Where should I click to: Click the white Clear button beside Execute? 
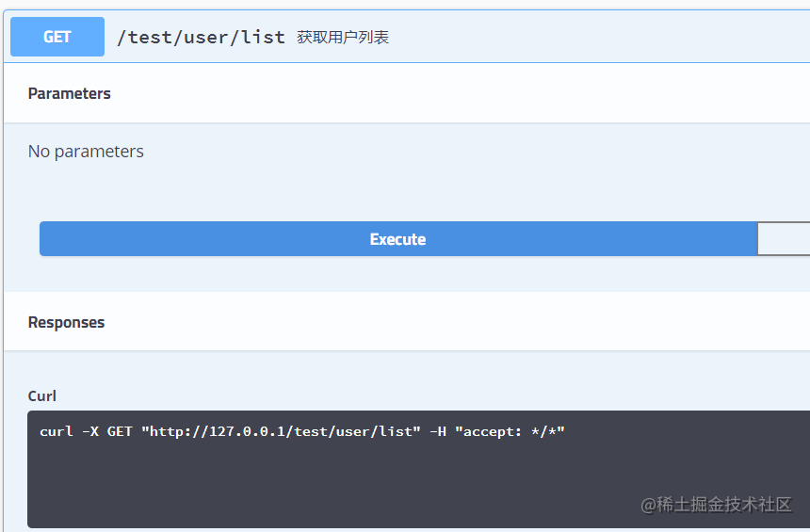click(x=784, y=239)
